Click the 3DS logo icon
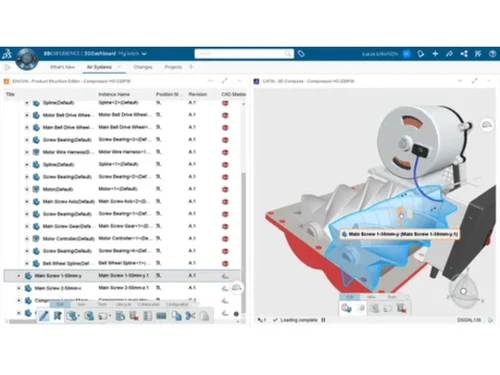Screen dimensions: 500x375 pos(7,54)
